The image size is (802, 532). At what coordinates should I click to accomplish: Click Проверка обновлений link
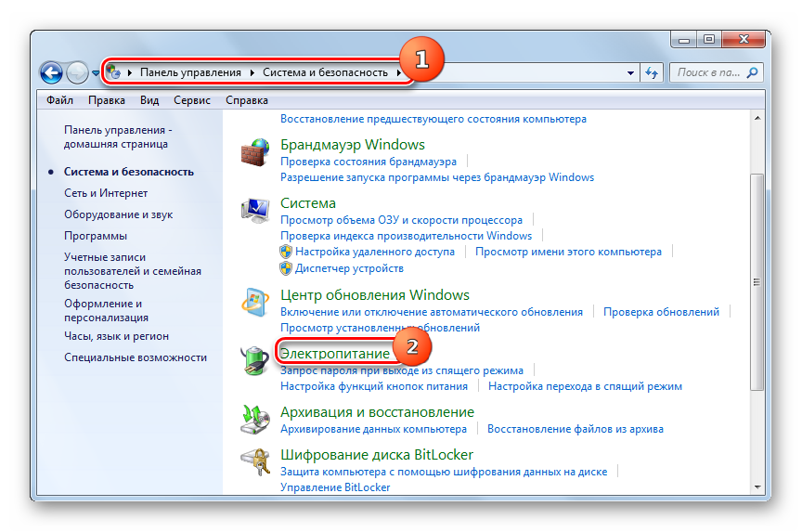point(661,312)
